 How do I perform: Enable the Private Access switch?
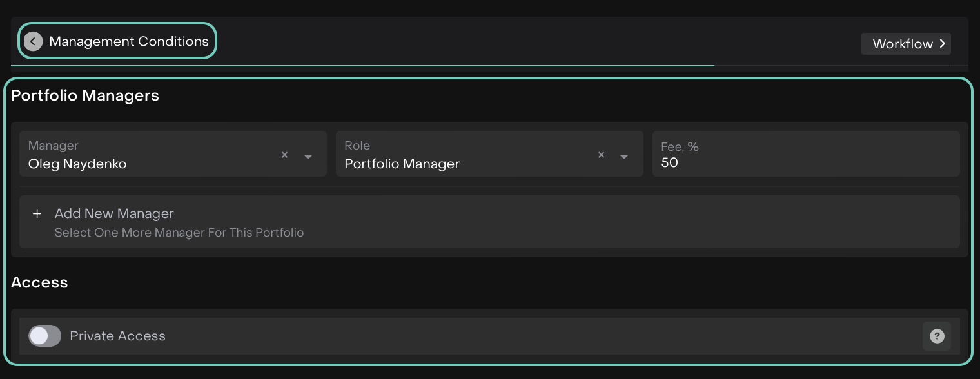point(45,336)
